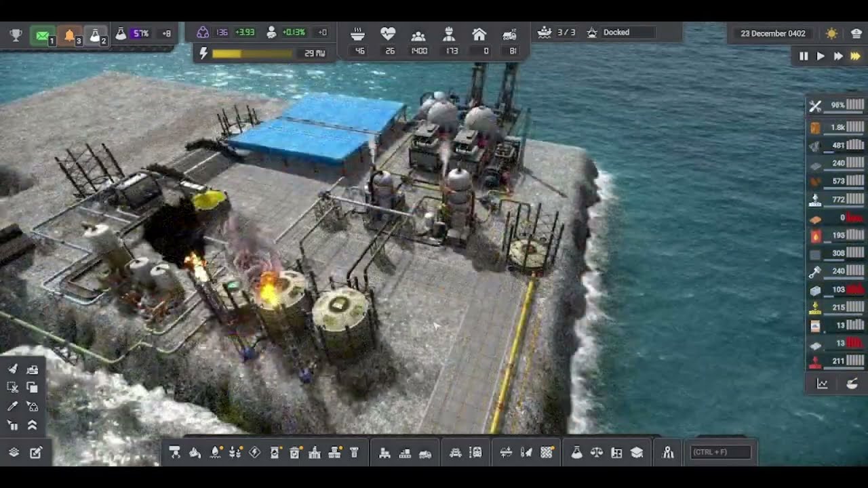The width and height of the screenshot is (868, 488).
Task: Open the trade scales menu
Action: [x=597, y=453]
